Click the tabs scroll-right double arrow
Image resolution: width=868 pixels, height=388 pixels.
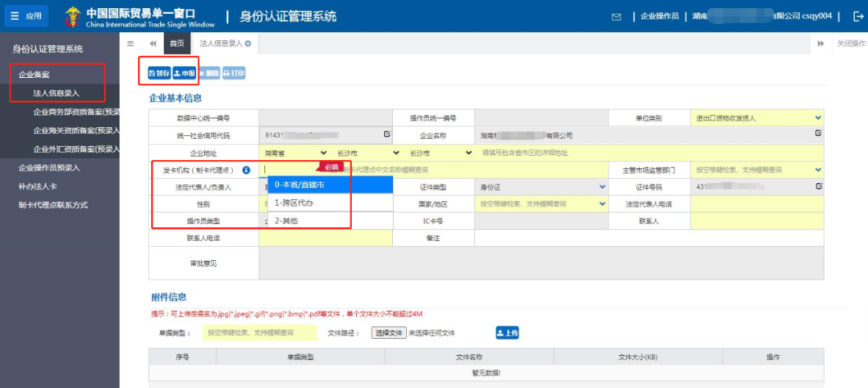[821, 43]
